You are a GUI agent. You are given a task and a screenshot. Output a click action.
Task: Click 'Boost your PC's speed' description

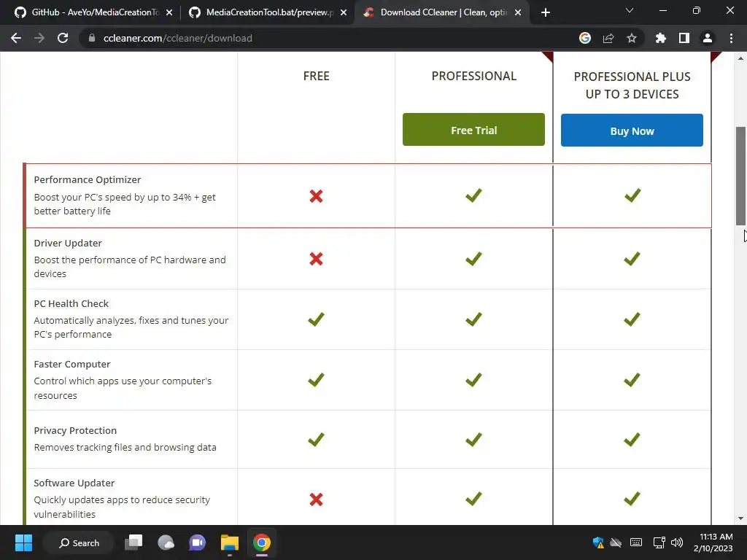point(125,204)
